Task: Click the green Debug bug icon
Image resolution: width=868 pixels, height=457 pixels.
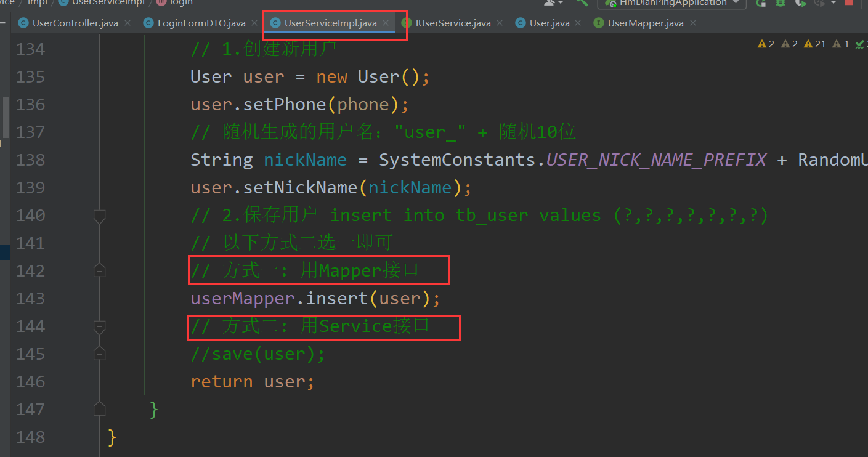Action: [x=781, y=2]
